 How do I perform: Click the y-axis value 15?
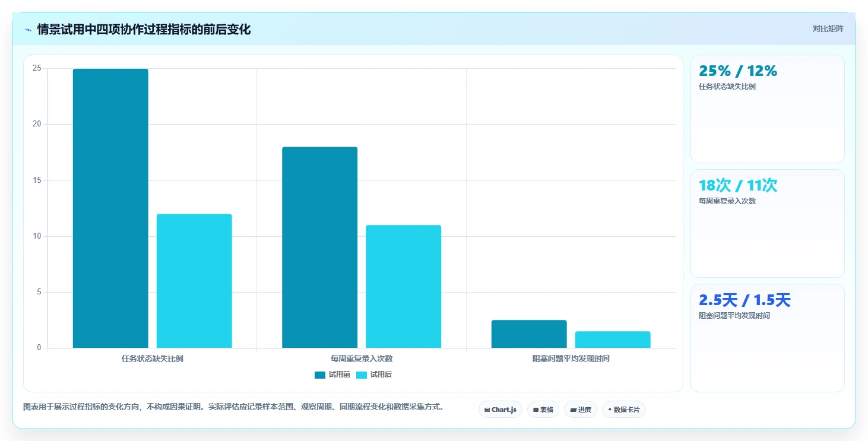[x=37, y=180]
